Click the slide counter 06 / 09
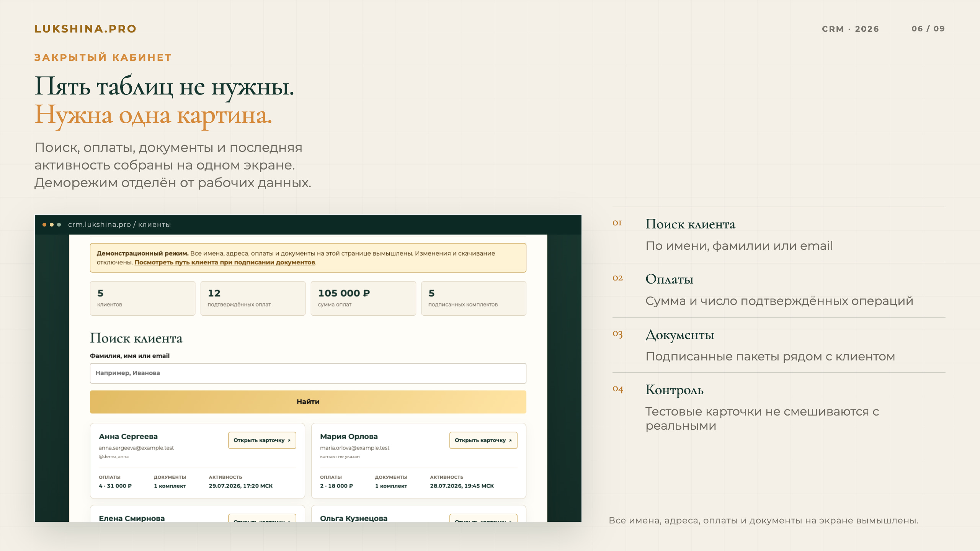Screen dimensions: 980x551 (x=928, y=29)
